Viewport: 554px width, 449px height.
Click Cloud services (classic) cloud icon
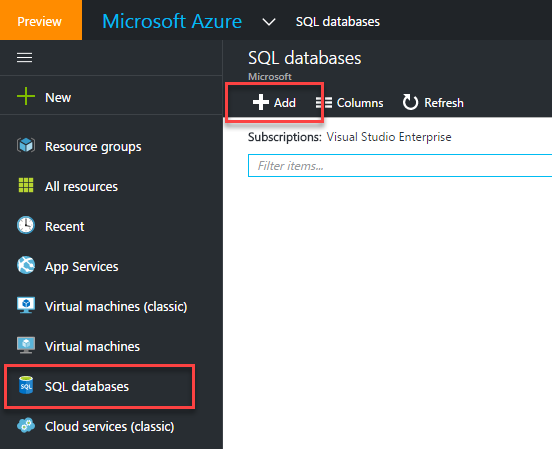tap(26, 425)
